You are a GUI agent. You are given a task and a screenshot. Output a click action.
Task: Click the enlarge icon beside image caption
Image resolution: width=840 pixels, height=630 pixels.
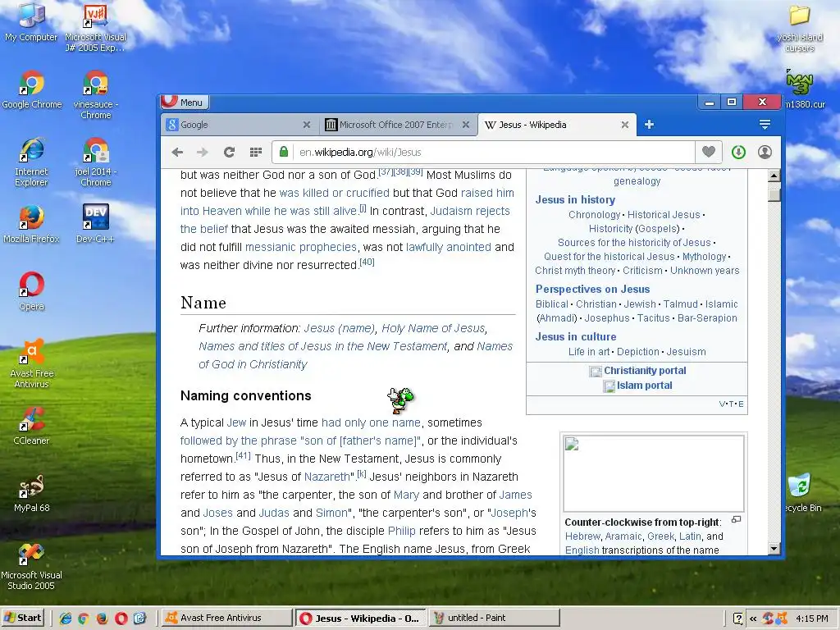tap(737, 519)
